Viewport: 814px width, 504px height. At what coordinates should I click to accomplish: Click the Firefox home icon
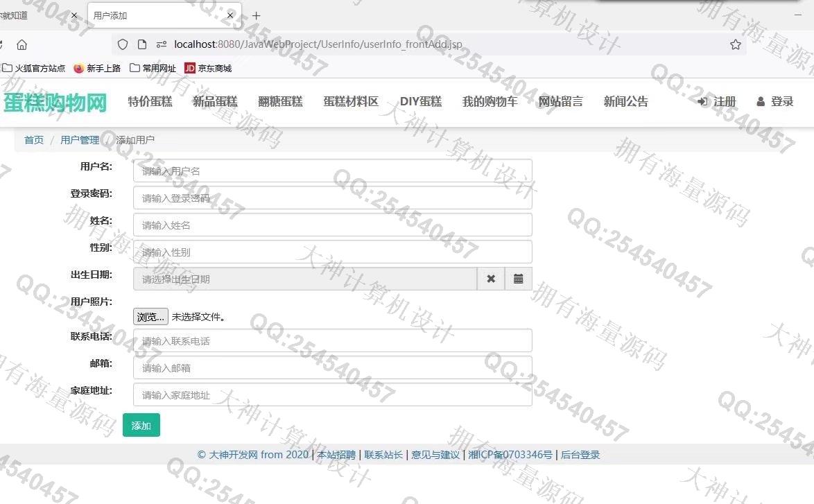coord(21,44)
